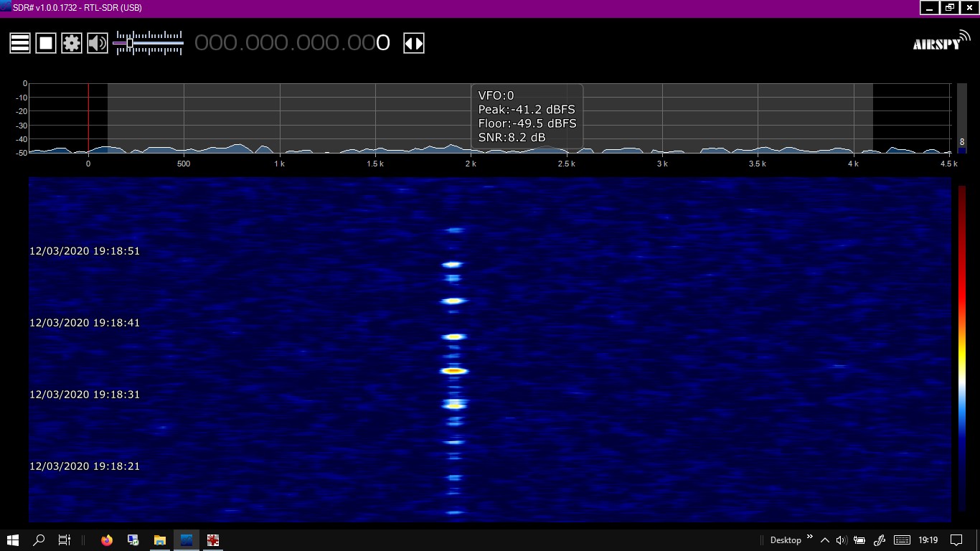
Task: Minimize the SDR# window
Action: click(930, 7)
